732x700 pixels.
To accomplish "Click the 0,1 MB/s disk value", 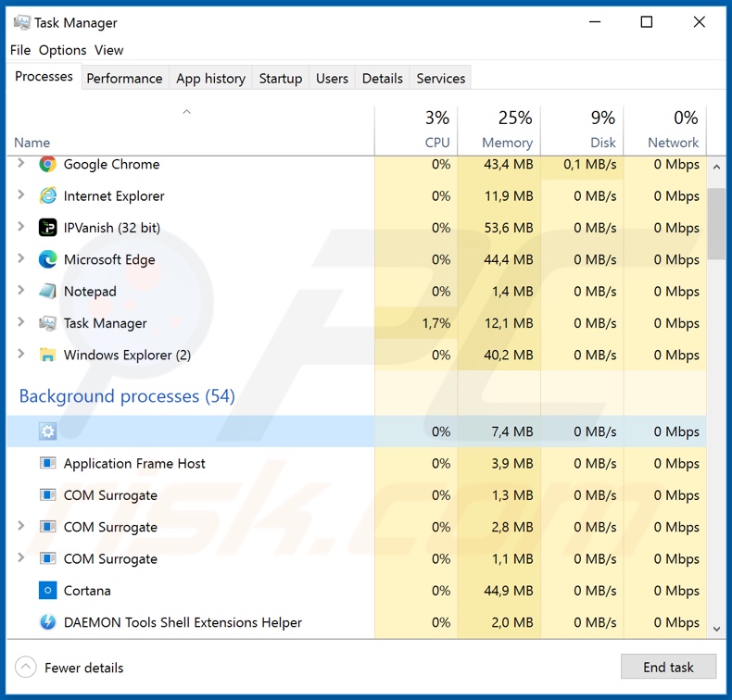I will (589, 164).
